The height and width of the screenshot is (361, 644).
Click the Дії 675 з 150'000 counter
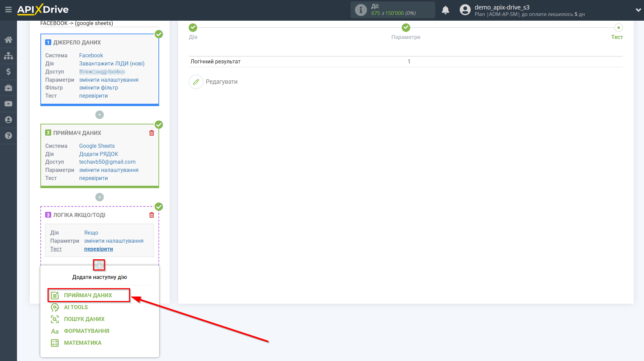tap(393, 10)
